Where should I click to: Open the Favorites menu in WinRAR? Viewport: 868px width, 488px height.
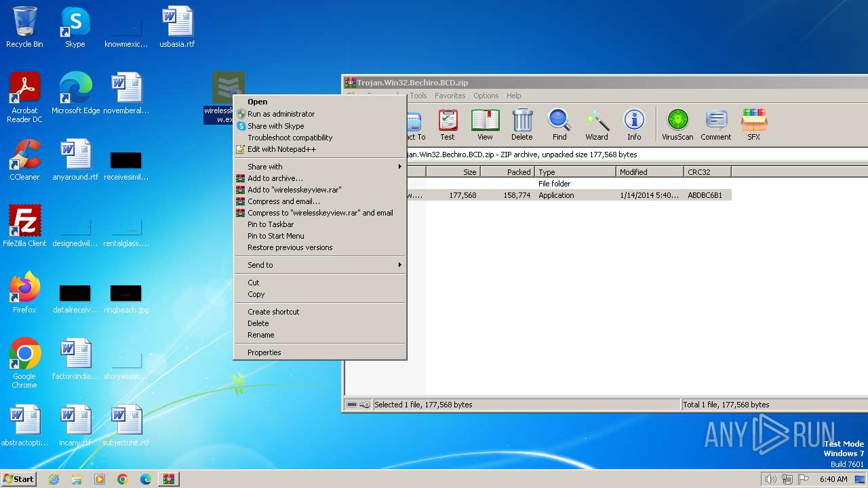tap(450, 96)
